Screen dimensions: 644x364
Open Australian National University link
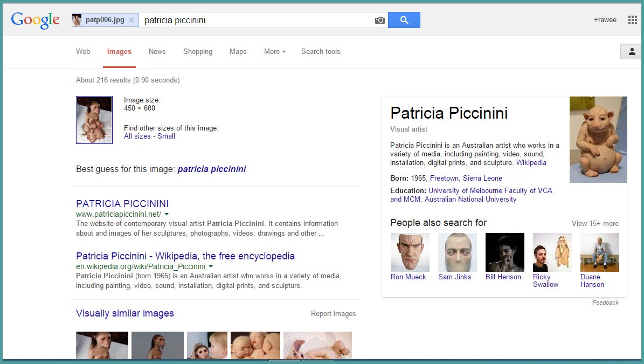470,199
